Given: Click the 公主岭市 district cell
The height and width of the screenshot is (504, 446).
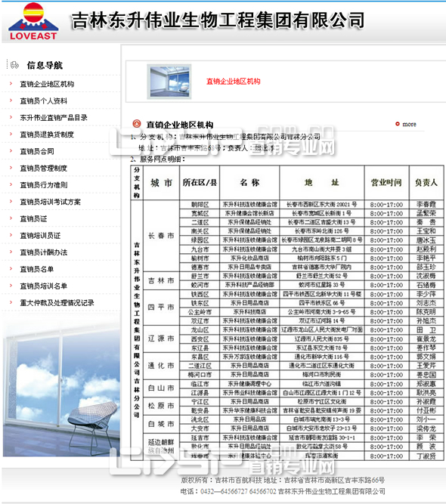Looking at the screenshot, I should [x=200, y=312].
